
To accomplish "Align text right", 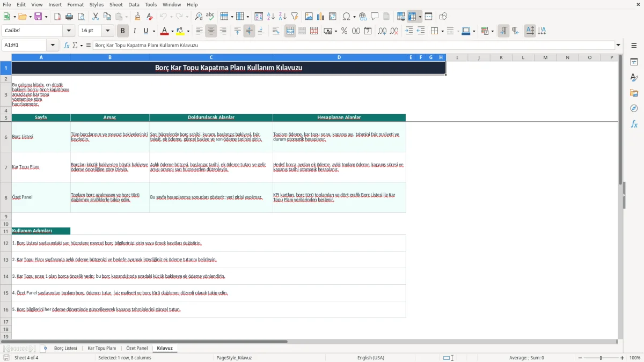I will (x=223, y=31).
